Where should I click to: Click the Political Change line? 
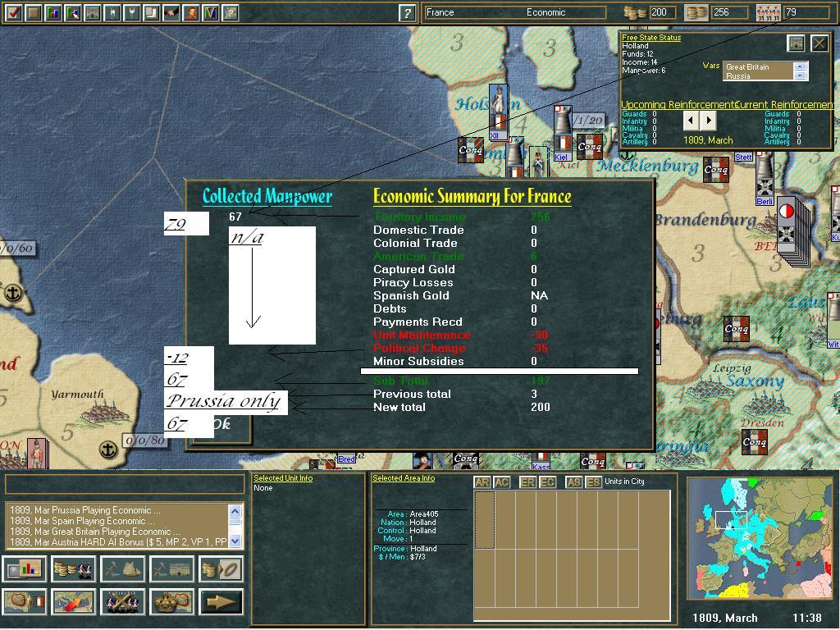tap(461, 348)
